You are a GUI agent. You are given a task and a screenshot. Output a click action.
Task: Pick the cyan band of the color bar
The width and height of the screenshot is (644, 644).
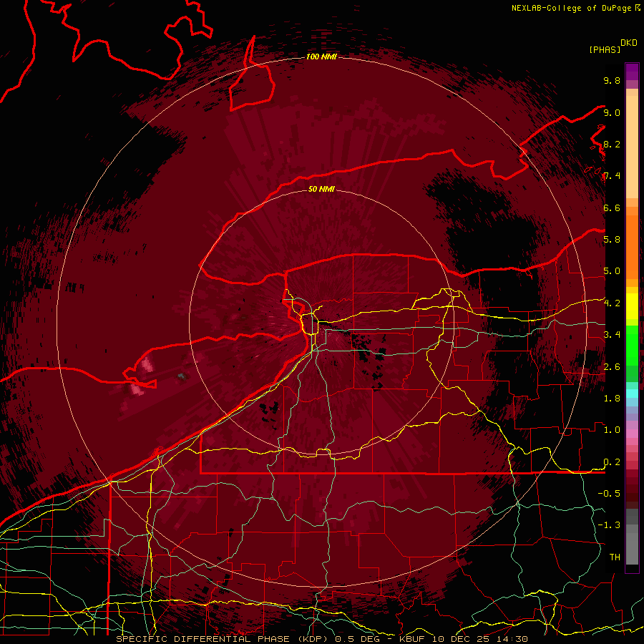(632, 394)
